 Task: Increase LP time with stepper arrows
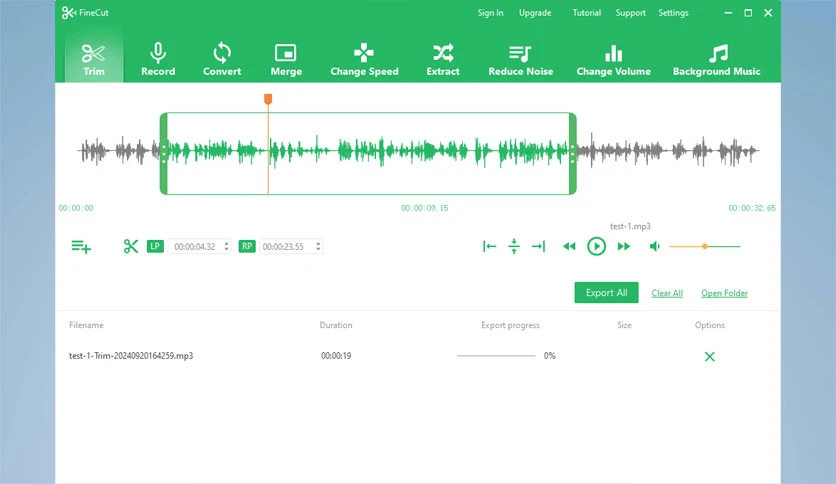[227, 246]
